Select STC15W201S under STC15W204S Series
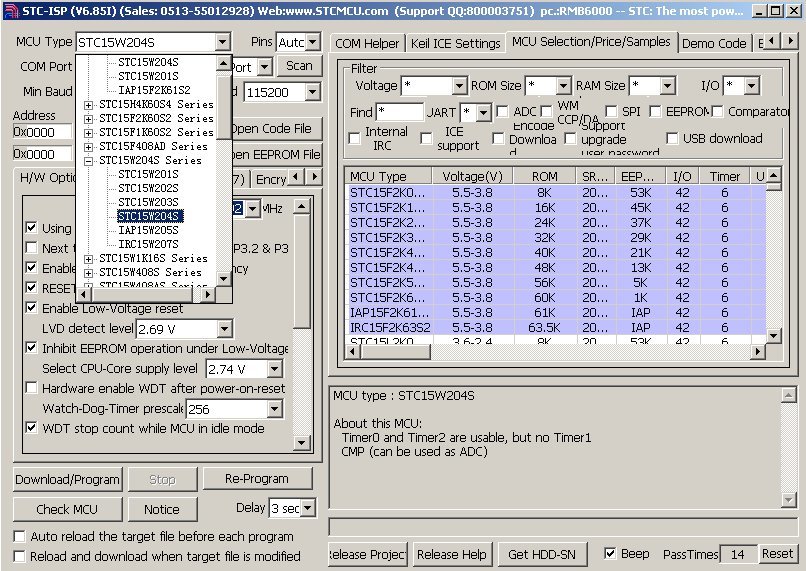Viewport: 806px width, 571px height. point(148,174)
